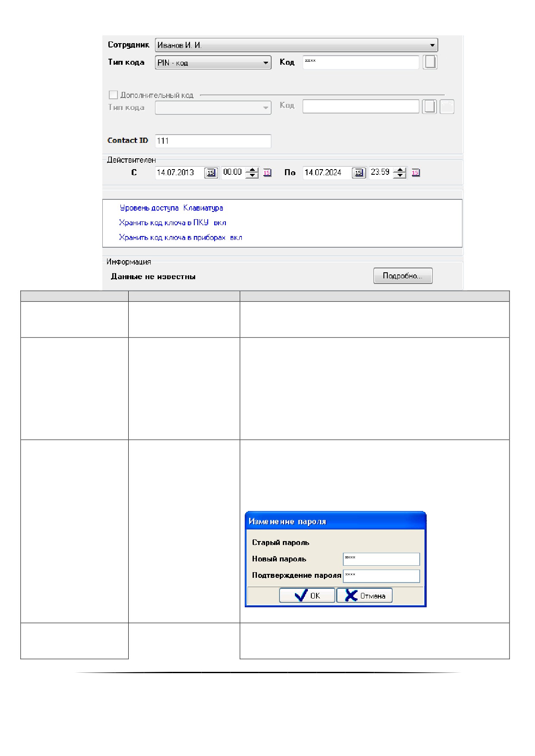Screen dimensions: 535x756
Task: Click the additional Код input field
Action: 361,107
